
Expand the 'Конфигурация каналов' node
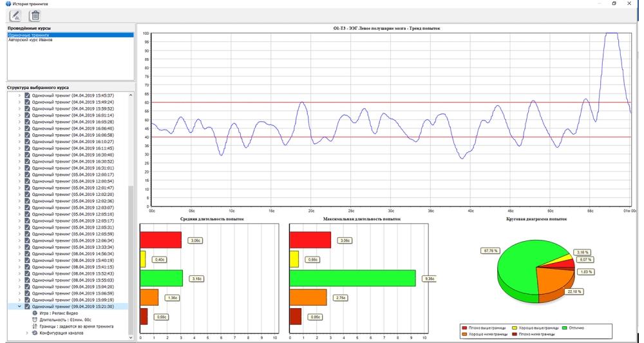click(26, 333)
